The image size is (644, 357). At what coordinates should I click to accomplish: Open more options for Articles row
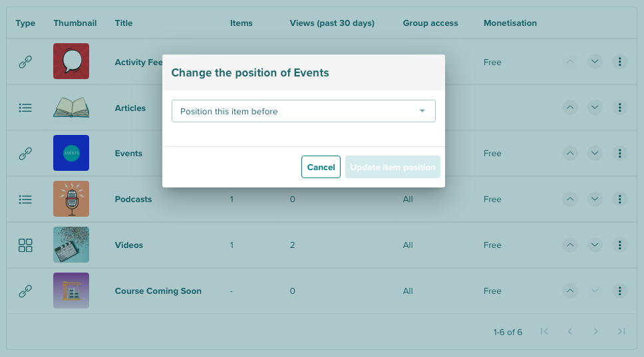pos(620,108)
